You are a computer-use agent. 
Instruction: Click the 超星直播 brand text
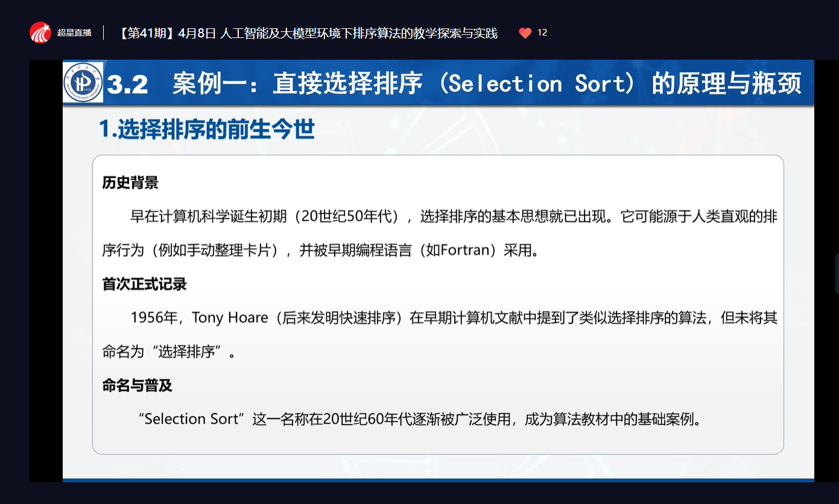[x=74, y=33]
